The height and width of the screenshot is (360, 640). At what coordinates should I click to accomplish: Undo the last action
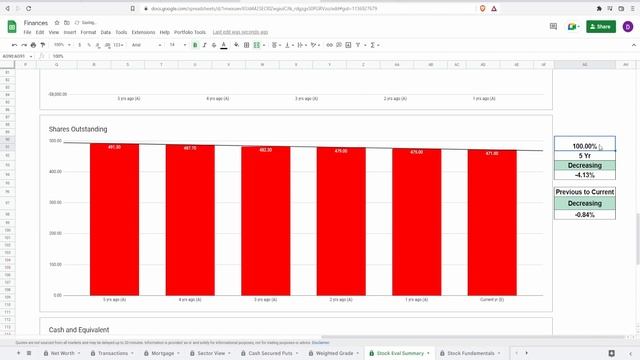[15, 45]
